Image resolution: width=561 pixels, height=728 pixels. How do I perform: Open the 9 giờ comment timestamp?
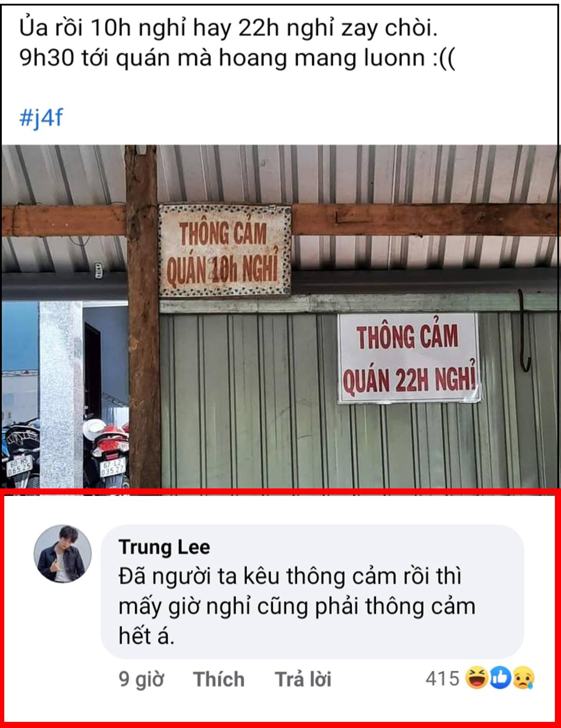point(141,679)
